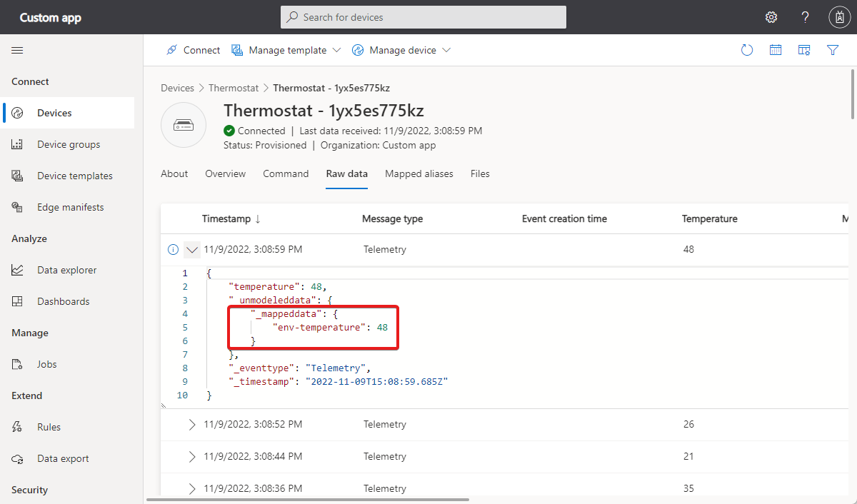The image size is (857, 504).
Task: Click the Devices breadcrumb link
Action: 177,88
